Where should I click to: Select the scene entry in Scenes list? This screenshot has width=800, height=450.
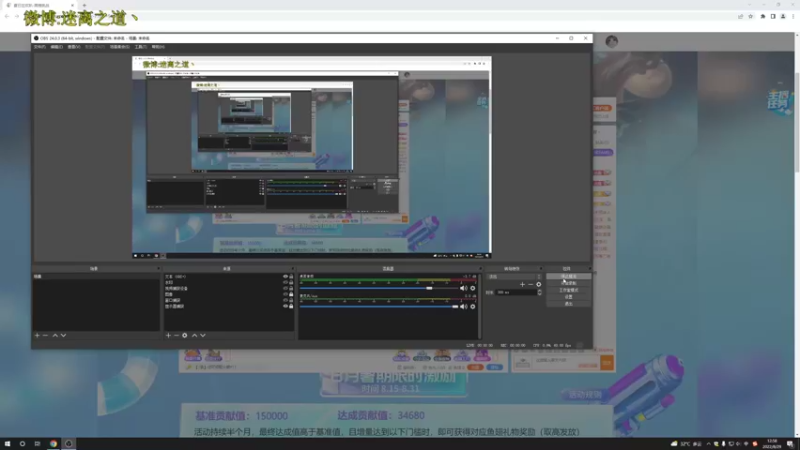coord(96,277)
